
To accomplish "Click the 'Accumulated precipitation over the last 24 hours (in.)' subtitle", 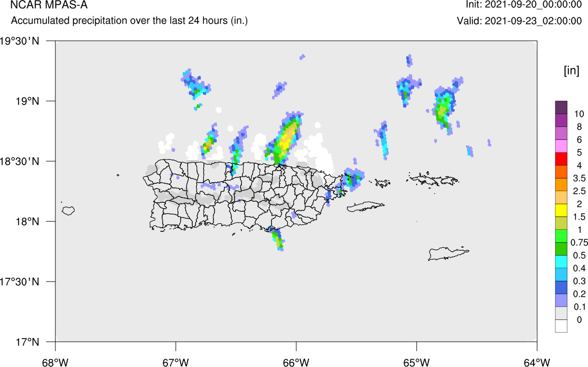I will coord(129,21).
